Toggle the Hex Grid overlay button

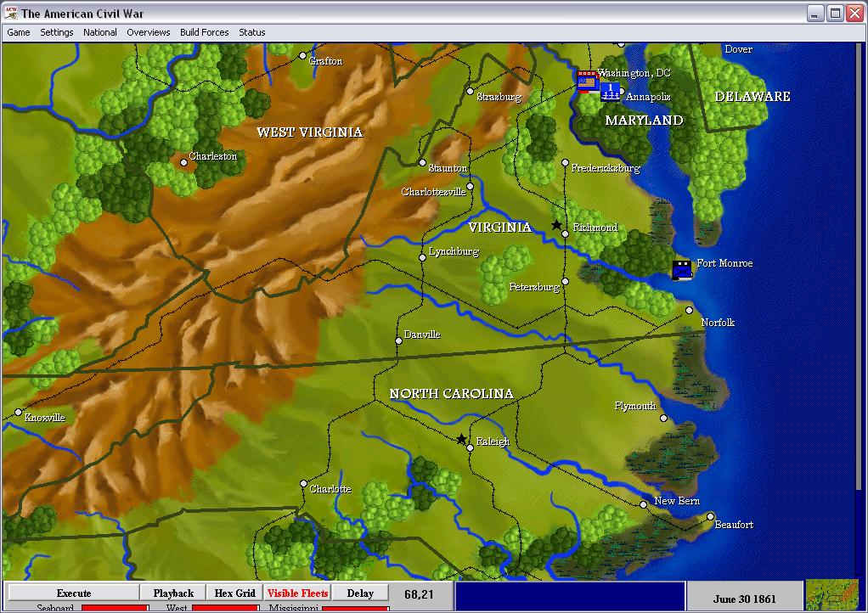pyautogui.click(x=234, y=593)
